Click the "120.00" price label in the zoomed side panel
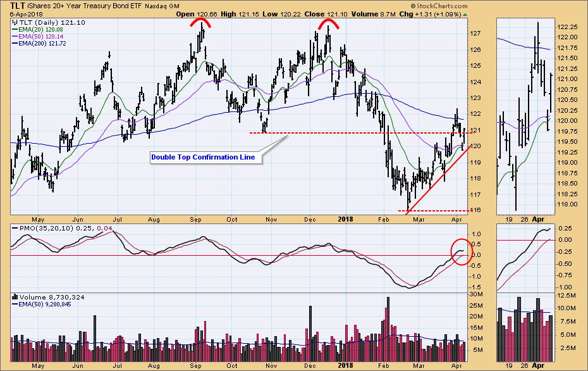Viewport: 588px width, 371px height. click(x=567, y=121)
